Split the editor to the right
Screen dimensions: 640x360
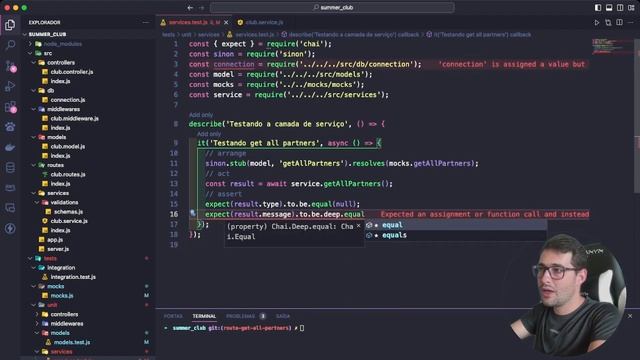tap(620, 22)
